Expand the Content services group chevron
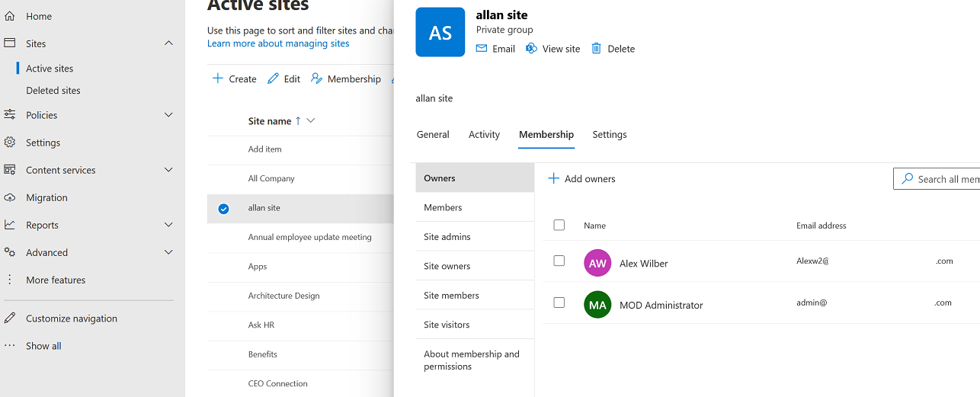This screenshot has width=980, height=397. pyautogui.click(x=169, y=170)
